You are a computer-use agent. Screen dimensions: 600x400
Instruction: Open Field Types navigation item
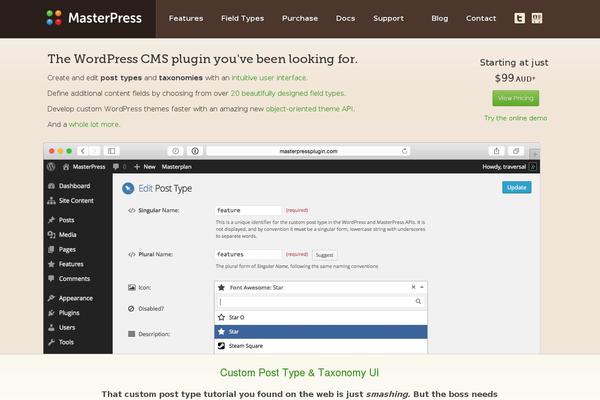(x=243, y=18)
